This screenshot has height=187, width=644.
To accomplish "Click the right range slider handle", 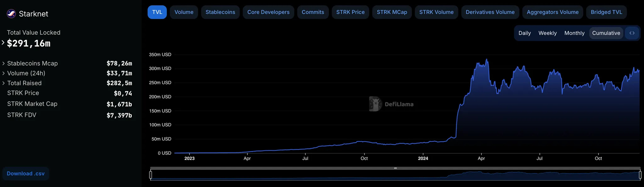I will (x=640, y=175).
